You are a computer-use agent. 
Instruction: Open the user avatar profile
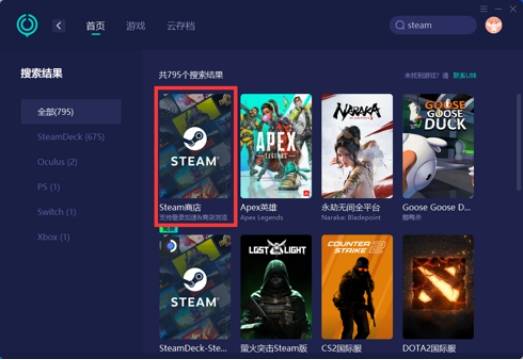(x=493, y=25)
